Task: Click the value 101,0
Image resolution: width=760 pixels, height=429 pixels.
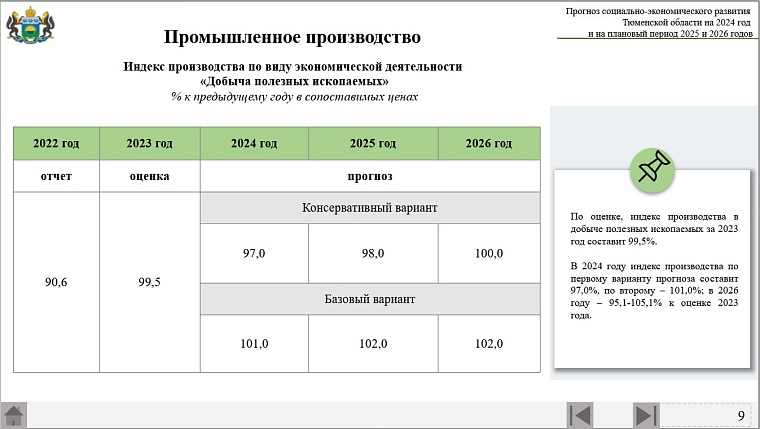Action: [x=254, y=344]
